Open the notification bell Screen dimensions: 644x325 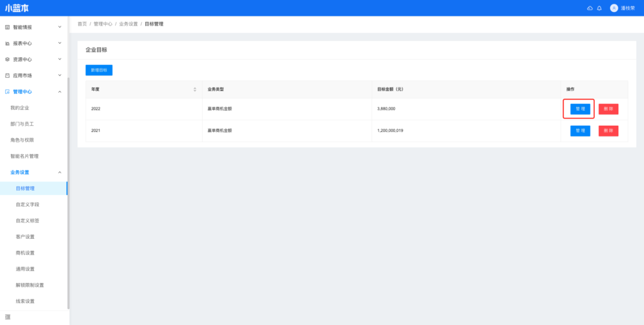click(x=599, y=8)
